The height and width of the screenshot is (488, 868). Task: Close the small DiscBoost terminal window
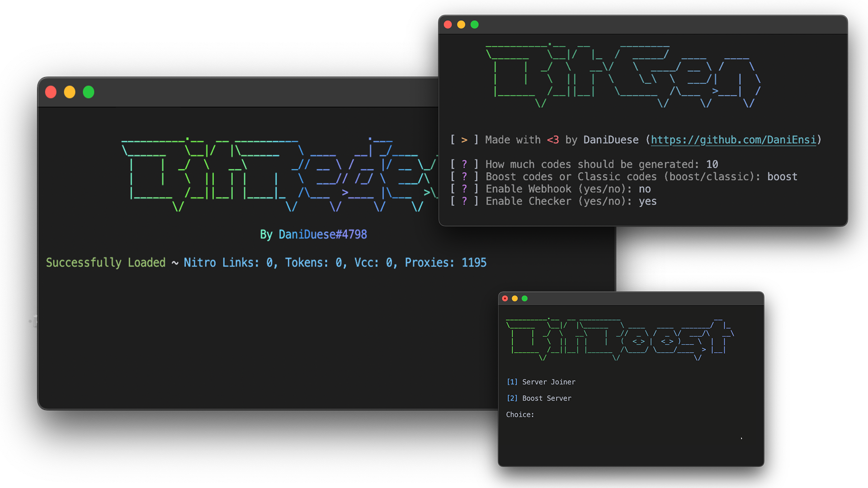505,298
